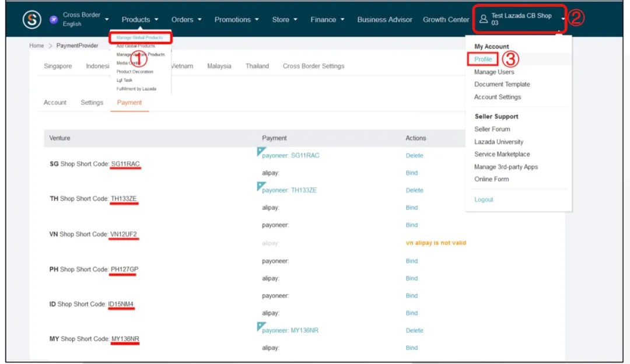Go to Home in the breadcrumb
This screenshot has height=364, width=630.
36,45
